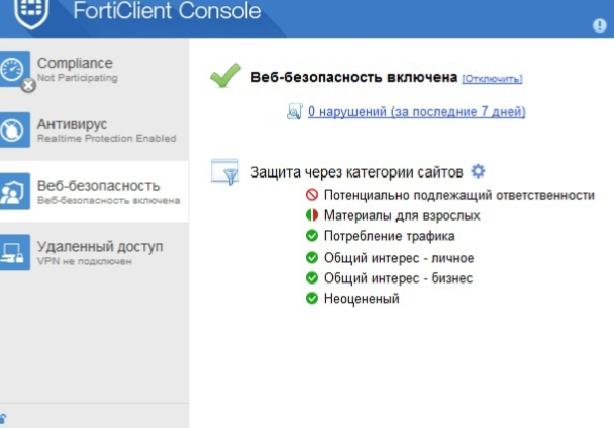Click allowed icon for Общий интерес - личное

[x=312, y=257]
